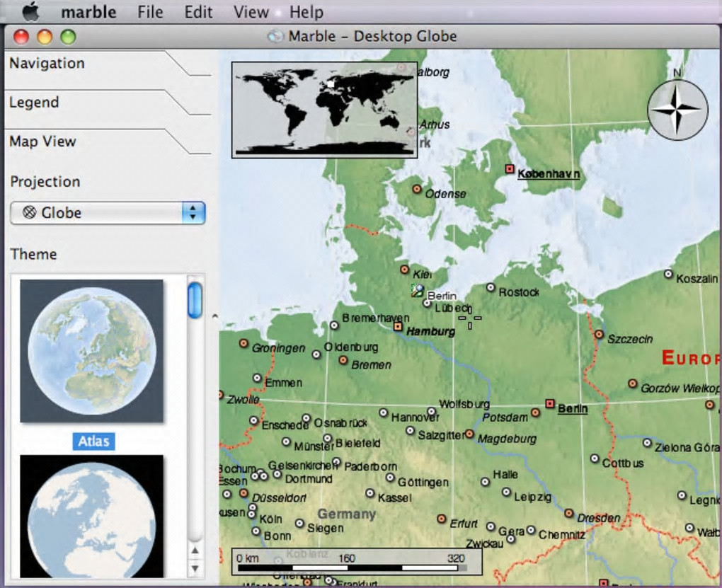
Task: Click the Kassel city marker
Action: point(369,493)
